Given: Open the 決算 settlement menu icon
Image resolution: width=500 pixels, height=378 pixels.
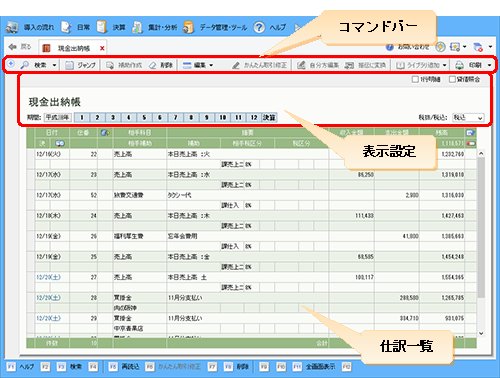Looking at the screenshot, I should (102, 27).
